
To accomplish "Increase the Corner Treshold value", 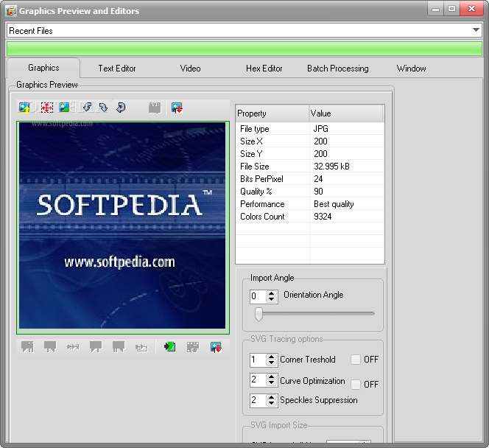I will pyautogui.click(x=272, y=357).
